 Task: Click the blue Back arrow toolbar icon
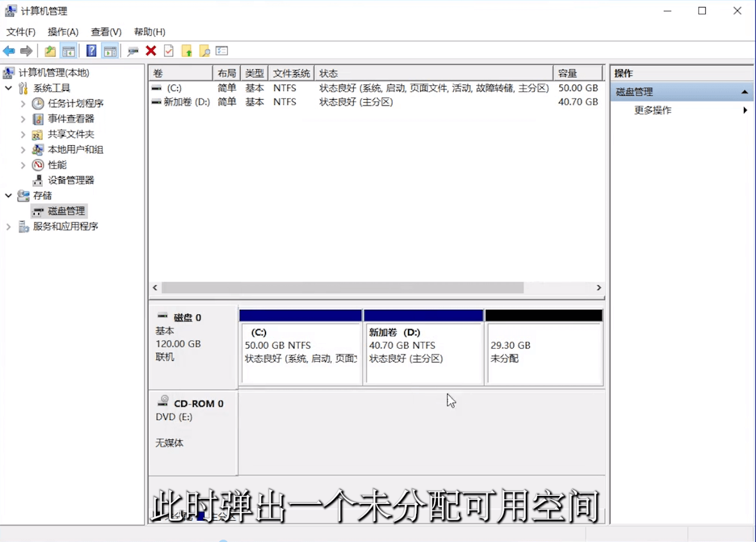(9, 51)
